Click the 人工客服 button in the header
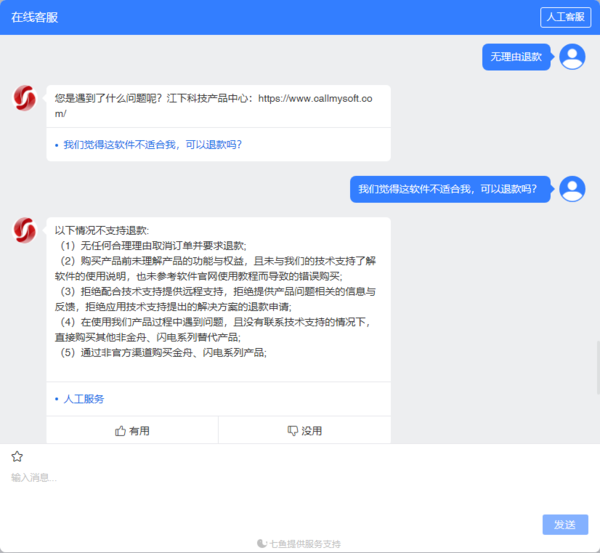 [565, 17]
